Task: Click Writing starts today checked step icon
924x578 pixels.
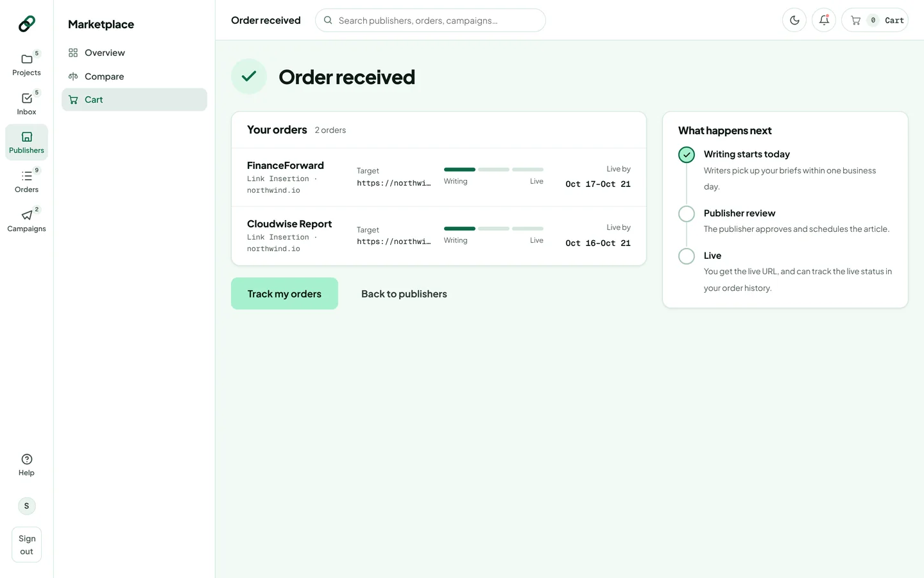Action: click(687, 155)
